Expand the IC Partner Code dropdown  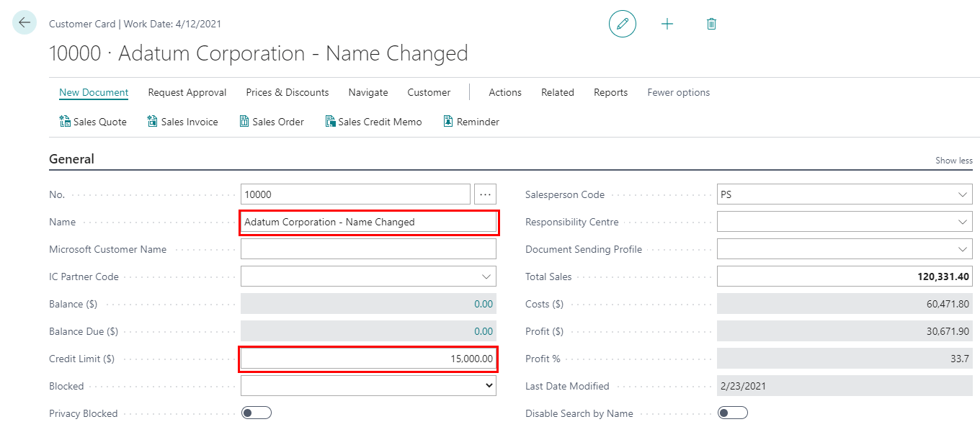486,277
